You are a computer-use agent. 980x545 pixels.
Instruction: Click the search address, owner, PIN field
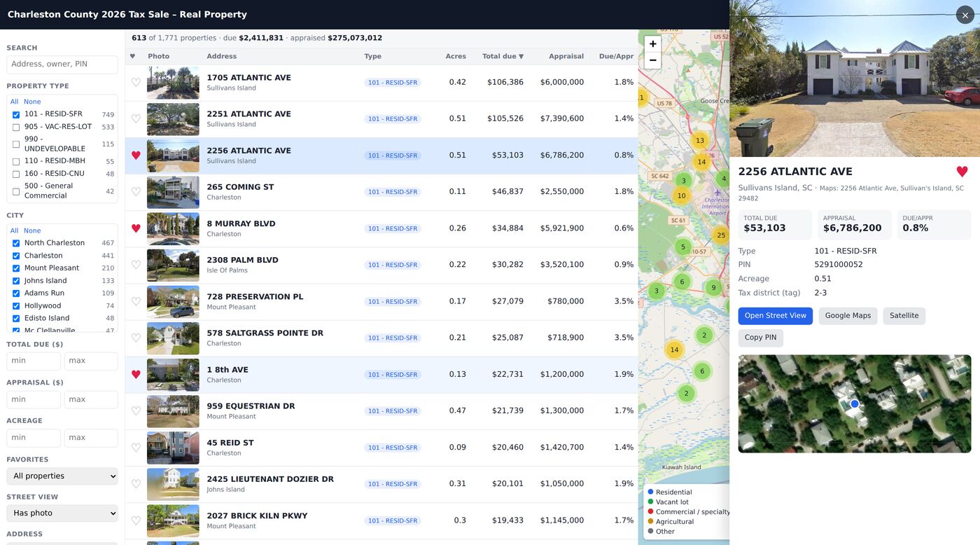[62, 64]
